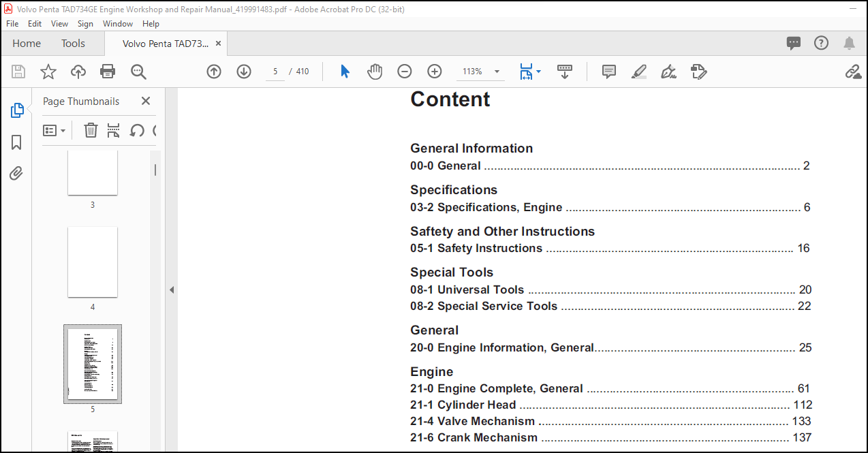This screenshot has width=868, height=453.
Task: Rotate pages with the counterclockwise icon
Action: coord(137,130)
